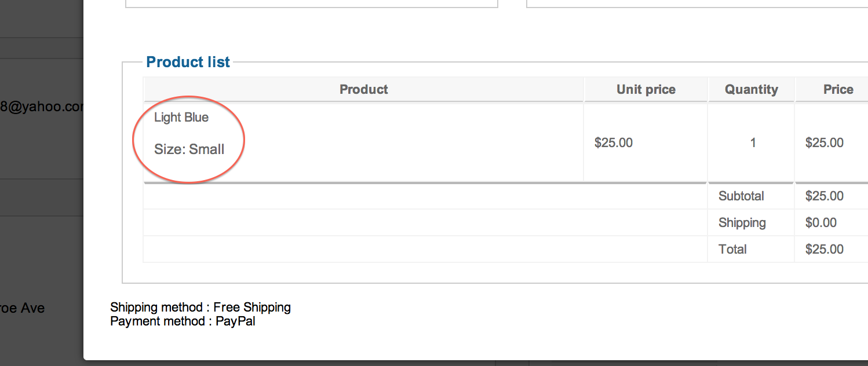Click the "Shipping method : Free Shipping" line

200,308
